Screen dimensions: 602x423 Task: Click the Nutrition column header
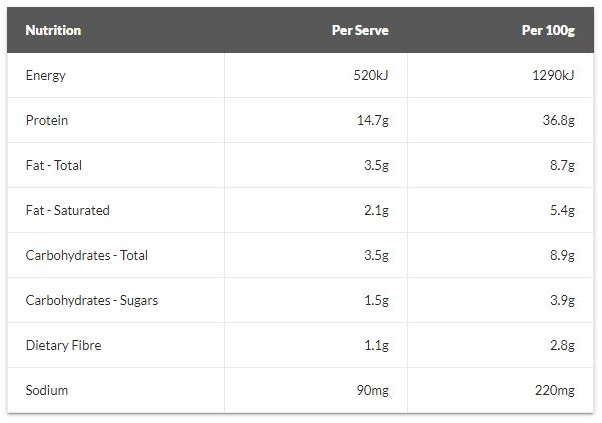53,30
